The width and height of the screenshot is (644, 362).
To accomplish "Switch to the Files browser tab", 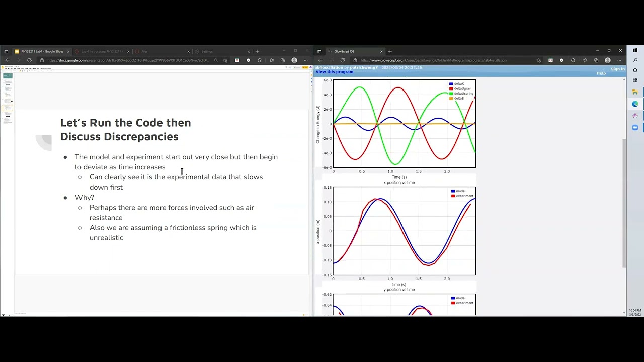I will click(x=161, y=51).
